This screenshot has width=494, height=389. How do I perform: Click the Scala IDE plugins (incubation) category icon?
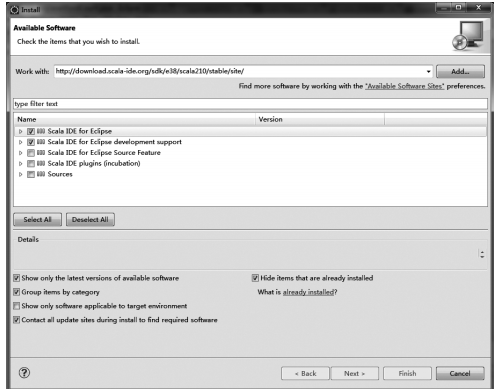pos(41,163)
